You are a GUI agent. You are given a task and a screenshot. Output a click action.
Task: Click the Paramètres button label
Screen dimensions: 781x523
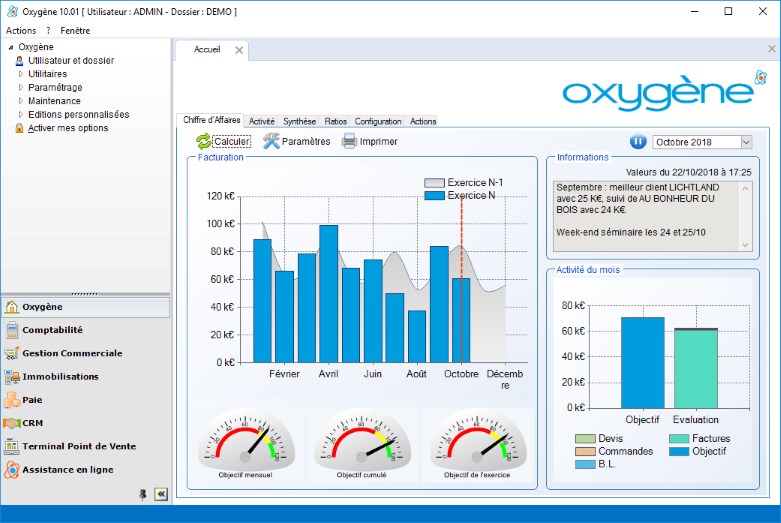306,141
